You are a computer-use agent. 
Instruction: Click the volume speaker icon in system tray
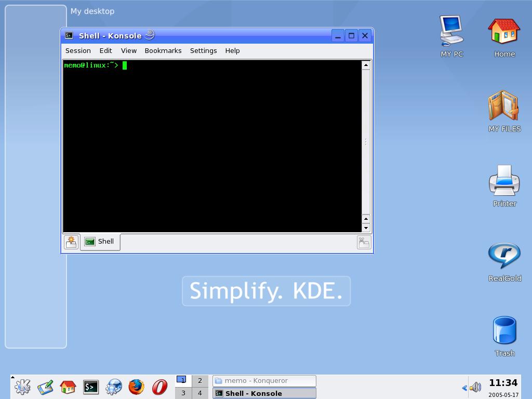[x=475, y=387]
